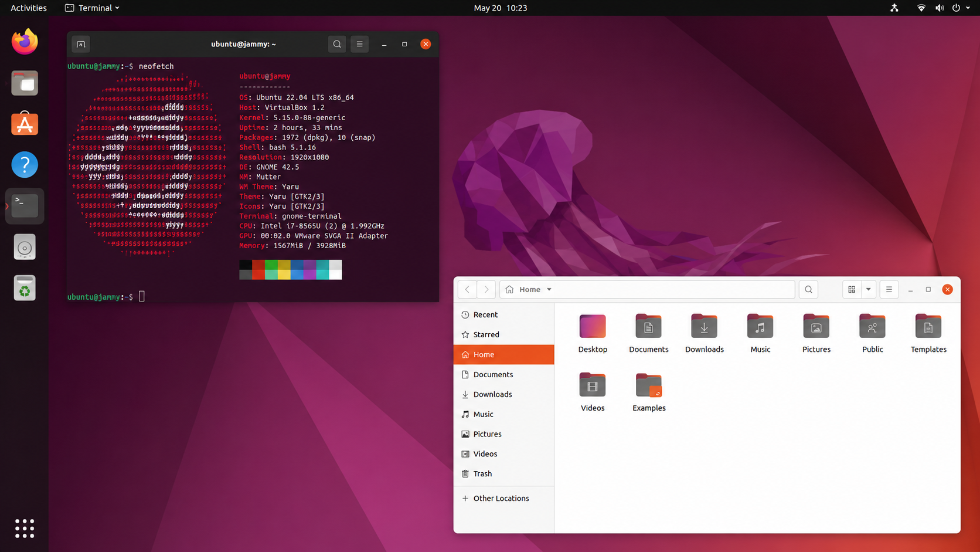Open the Terminal hamburger menu
Viewport: 980px width, 552px height.
click(x=360, y=44)
